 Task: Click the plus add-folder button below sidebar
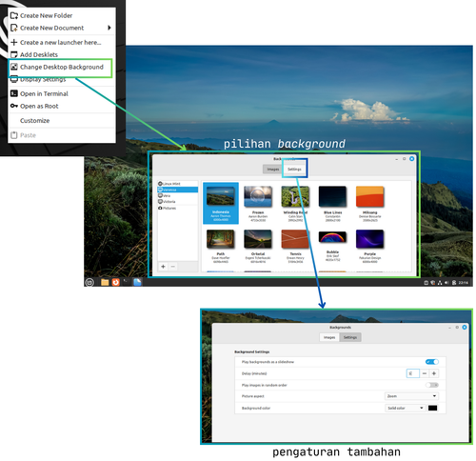point(163,267)
